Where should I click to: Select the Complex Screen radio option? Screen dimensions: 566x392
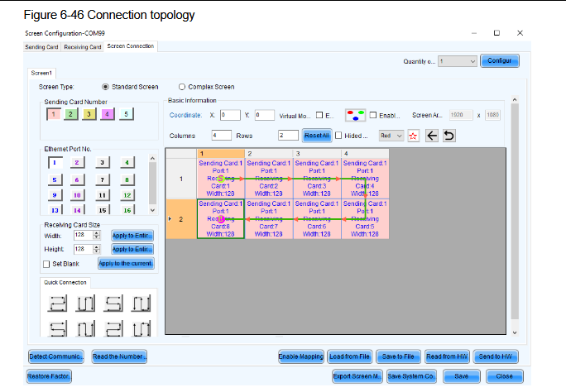(x=182, y=87)
